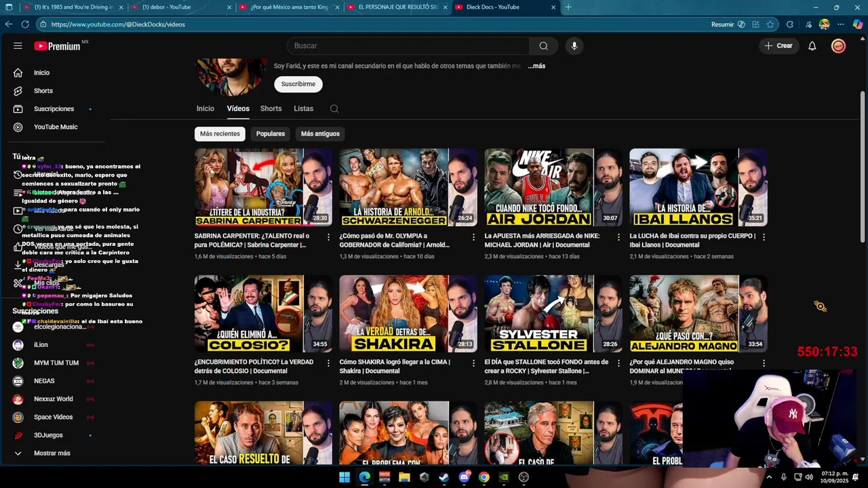
Task: Open options menu for Ibai Llanos video
Action: click(x=764, y=237)
